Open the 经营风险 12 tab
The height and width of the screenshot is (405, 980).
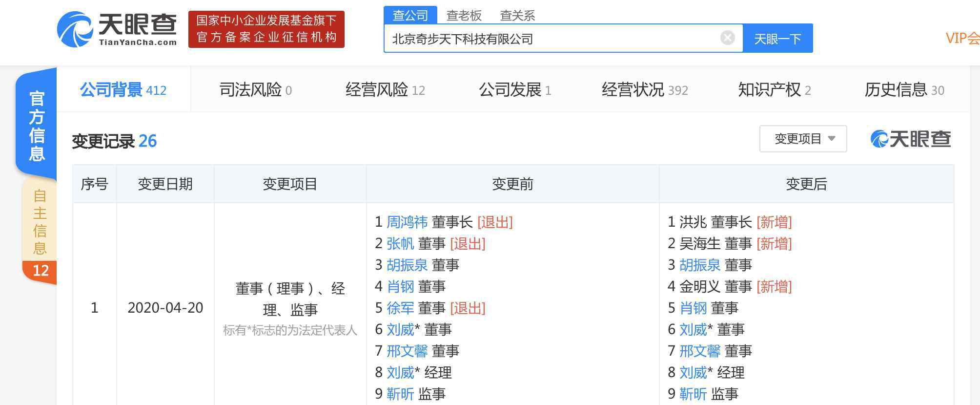(x=385, y=90)
